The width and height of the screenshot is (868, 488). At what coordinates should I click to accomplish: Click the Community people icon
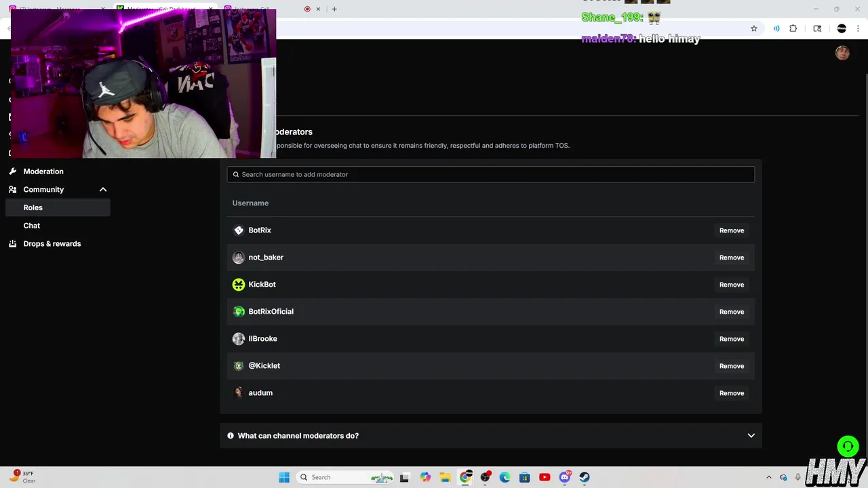(x=12, y=190)
